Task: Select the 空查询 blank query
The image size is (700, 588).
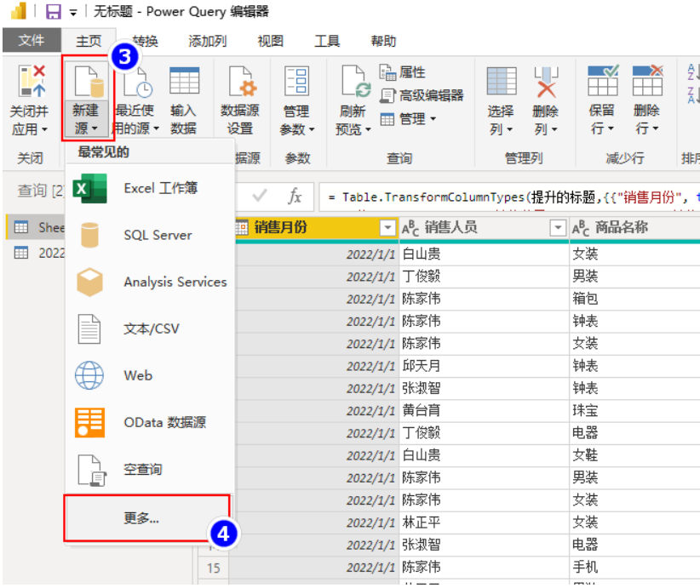Action: pos(150,470)
